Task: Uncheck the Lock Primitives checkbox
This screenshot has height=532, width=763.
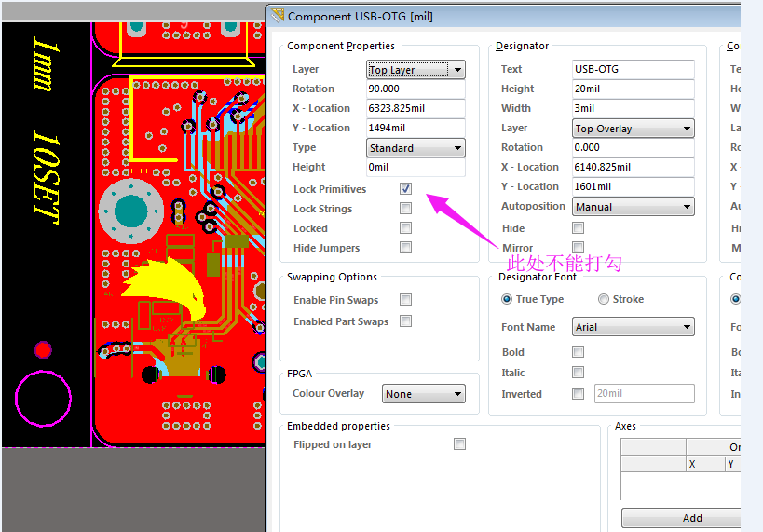Action: pos(405,189)
